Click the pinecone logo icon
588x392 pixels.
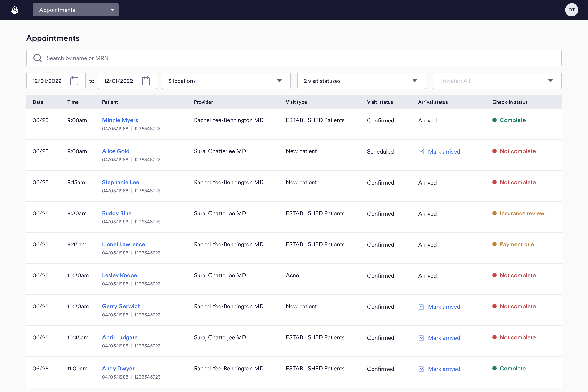pos(15,10)
